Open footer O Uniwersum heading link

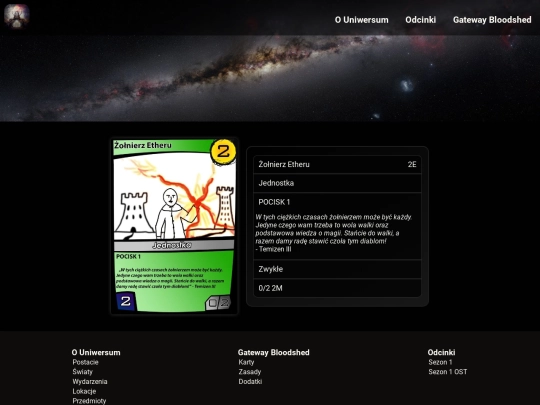[x=96, y=352]
